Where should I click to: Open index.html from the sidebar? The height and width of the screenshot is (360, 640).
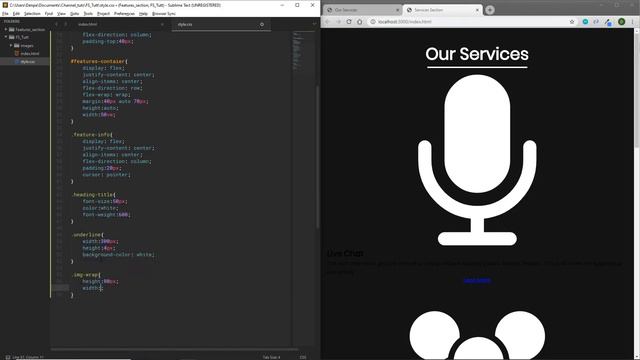point(30,53)
